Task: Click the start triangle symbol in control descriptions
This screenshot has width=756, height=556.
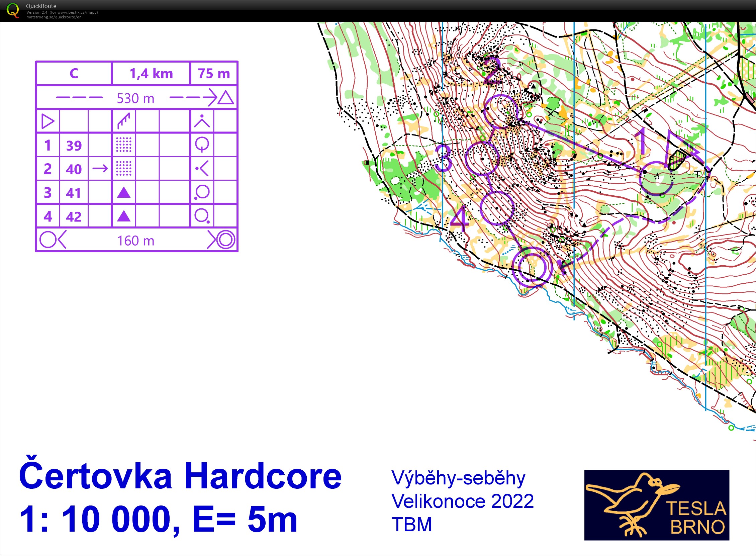Action: tap(48, 120)
